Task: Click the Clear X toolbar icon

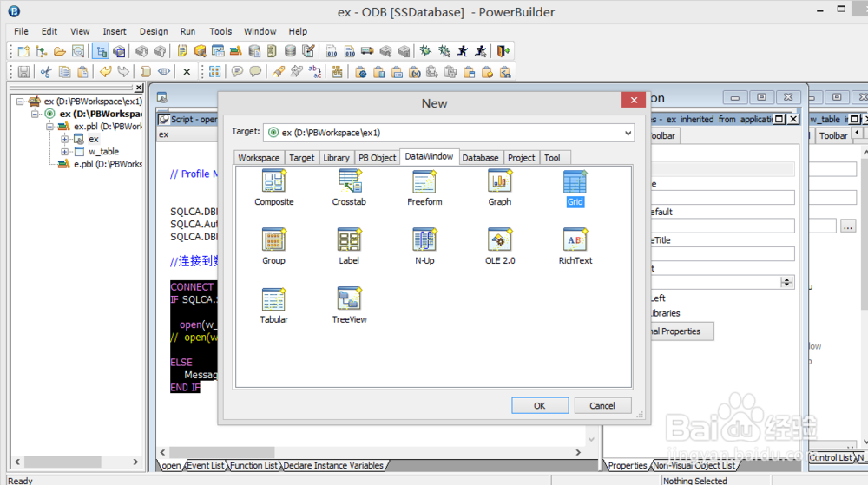Action: click(x=187, y=72)
